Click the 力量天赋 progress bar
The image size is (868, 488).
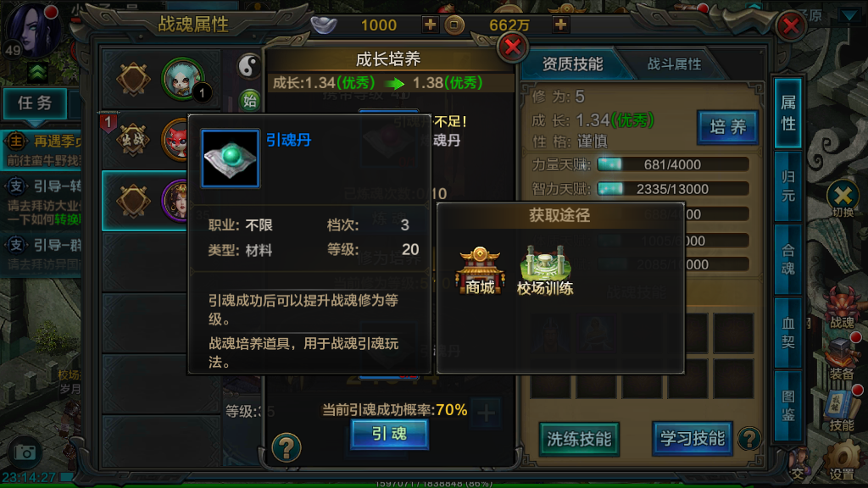coord(673,164)
